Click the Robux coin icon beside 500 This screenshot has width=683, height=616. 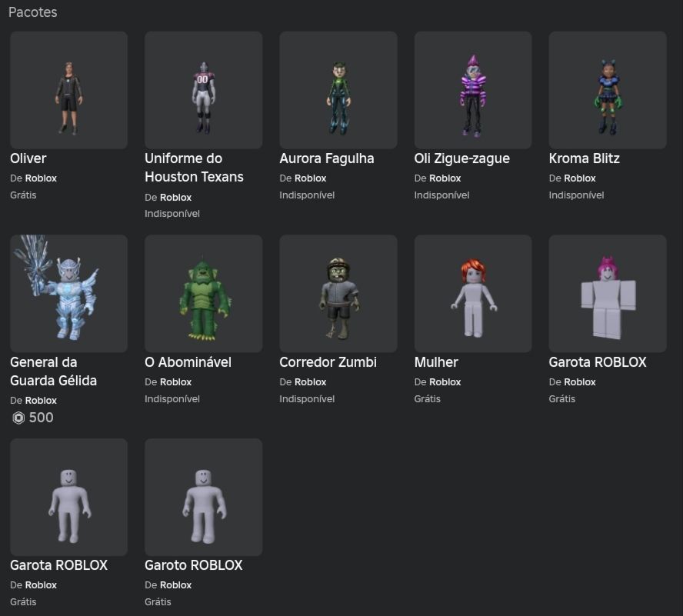(x=18, y=418)
